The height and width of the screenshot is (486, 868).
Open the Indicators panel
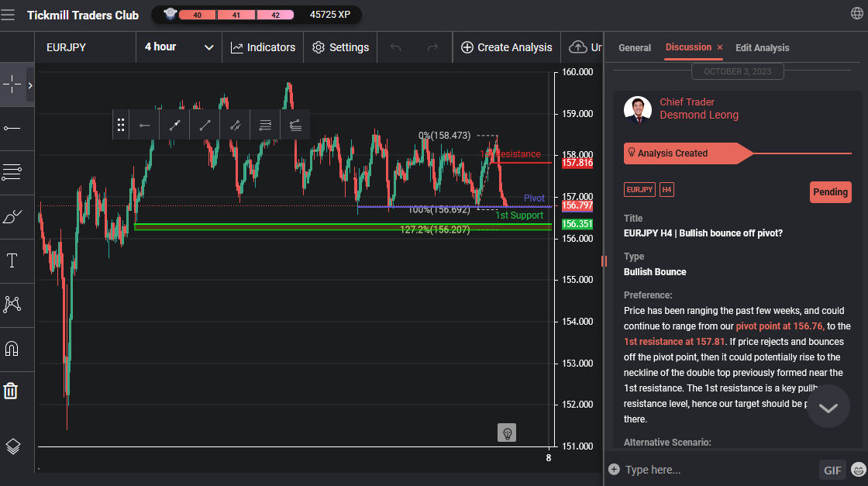tap(263, 47)
